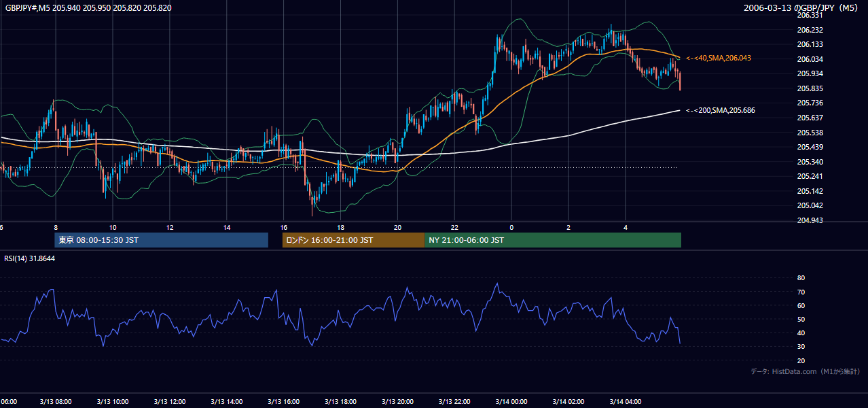Click price axis label 205.538

click(x=810, y=133)
